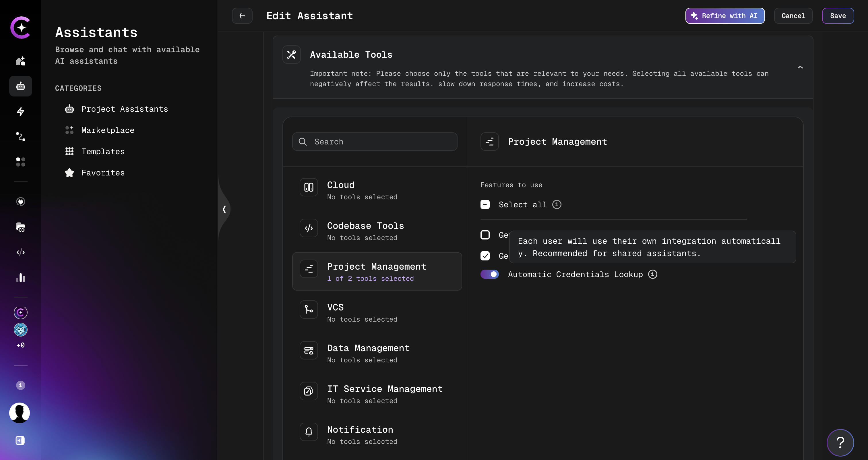Select the Codebase Tools category
Screen dimensions: 868x460
377,231
